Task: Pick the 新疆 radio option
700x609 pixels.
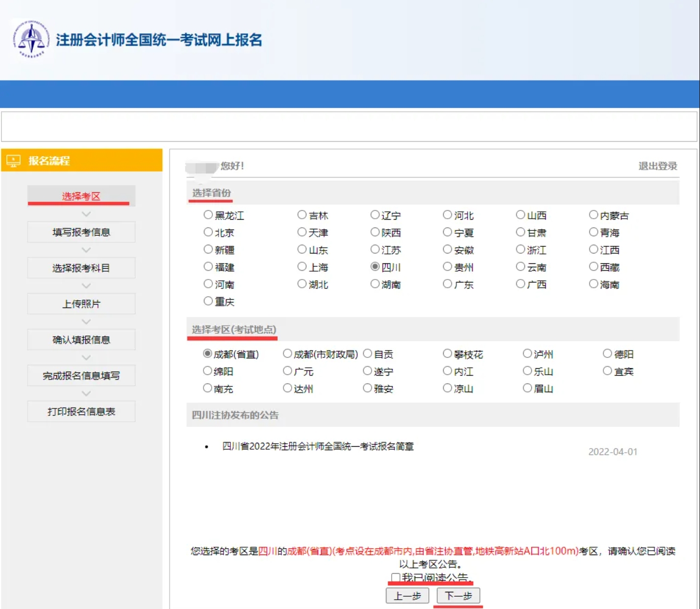Action: coord(208,249)
